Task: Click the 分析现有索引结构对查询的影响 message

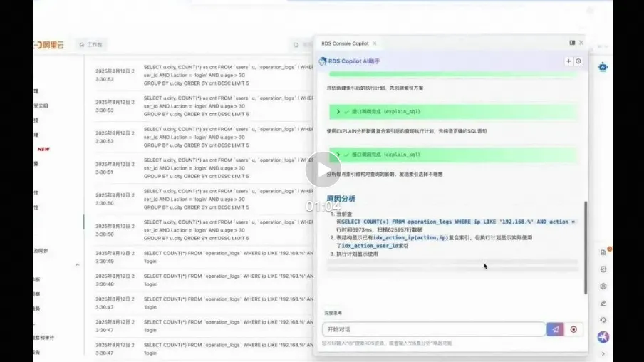Action: [x=385, y=174]
